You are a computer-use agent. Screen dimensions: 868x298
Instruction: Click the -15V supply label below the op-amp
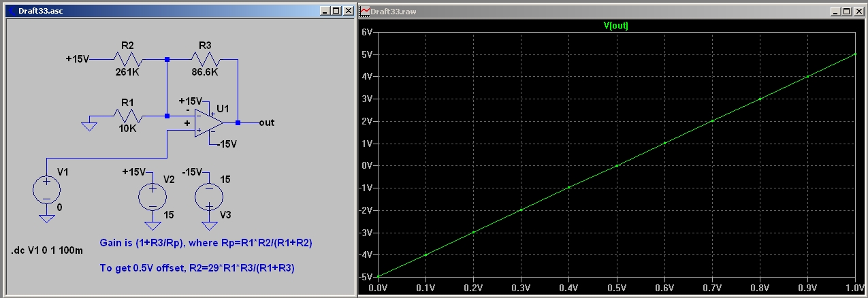coord(225,144)
